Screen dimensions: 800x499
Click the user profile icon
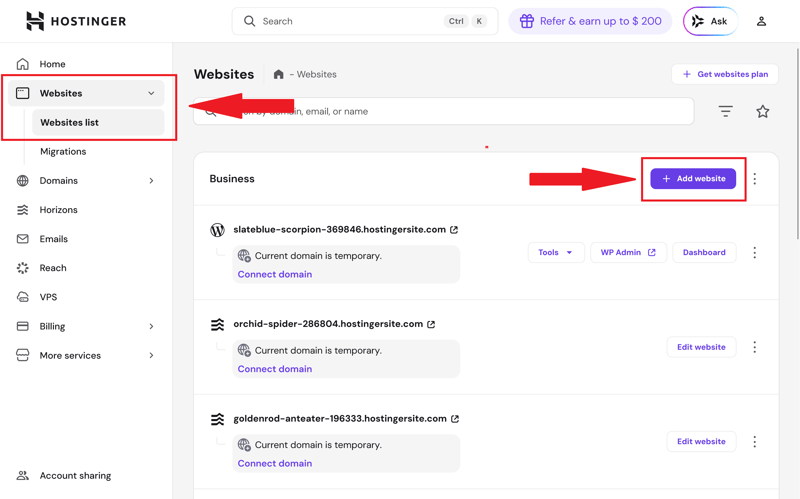(x=761, y=21)
